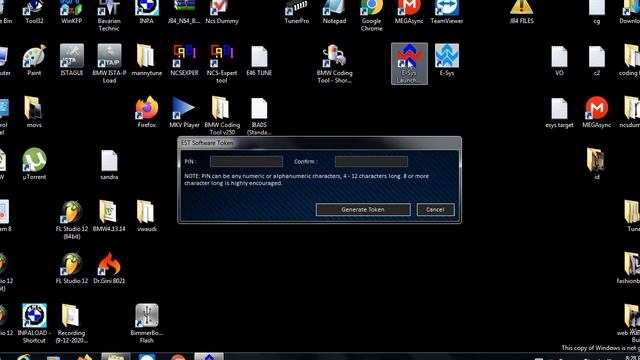Select the id folder icon

pos(596,164)
